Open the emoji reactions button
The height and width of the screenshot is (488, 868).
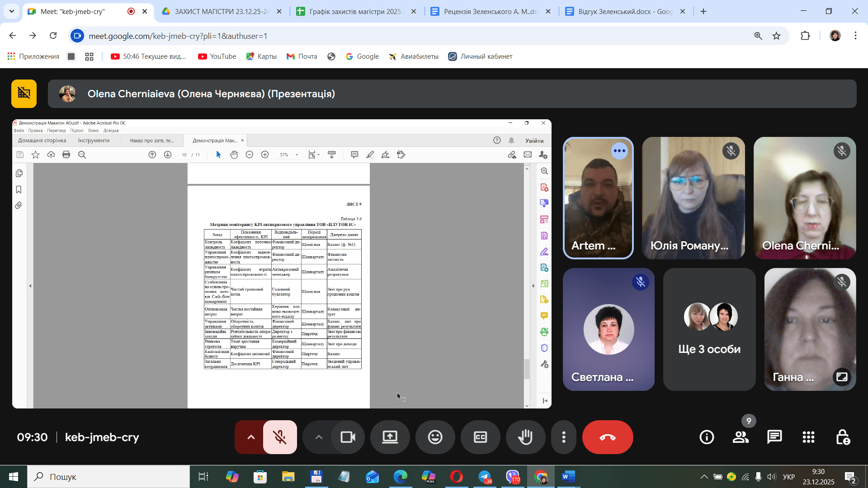(435, 437)
